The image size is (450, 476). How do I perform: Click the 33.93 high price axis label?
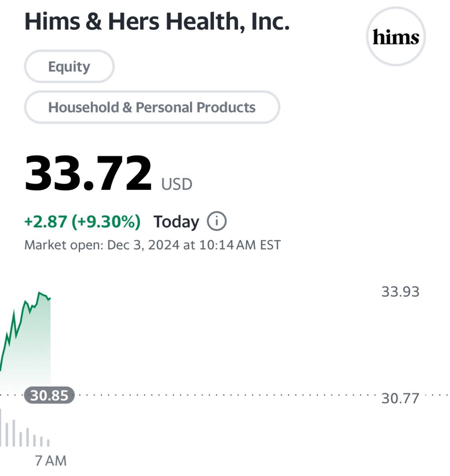pyautogui.click(x=400, y=292)
